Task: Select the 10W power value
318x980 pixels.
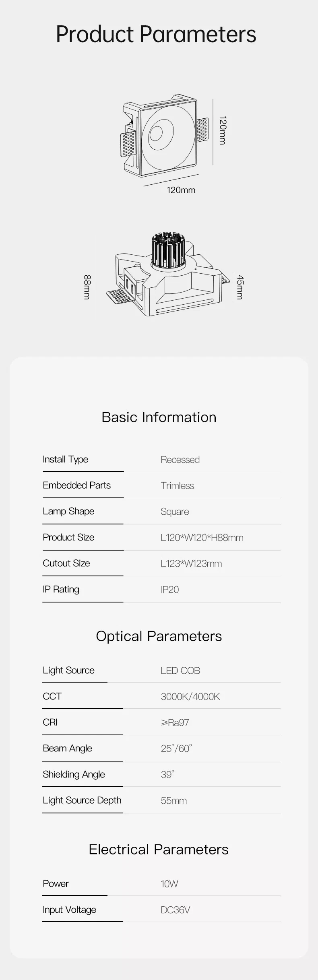Action: tap(169, 883)
